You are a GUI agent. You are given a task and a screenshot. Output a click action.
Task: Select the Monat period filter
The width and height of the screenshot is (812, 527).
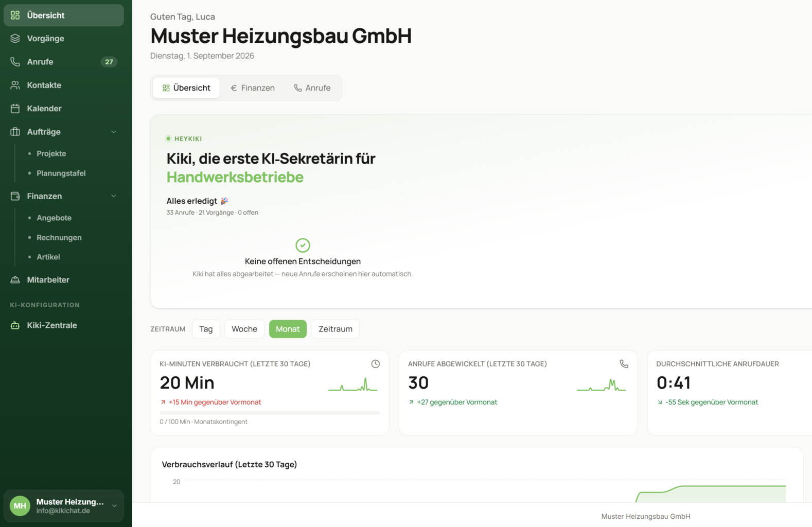pos(288,329)
